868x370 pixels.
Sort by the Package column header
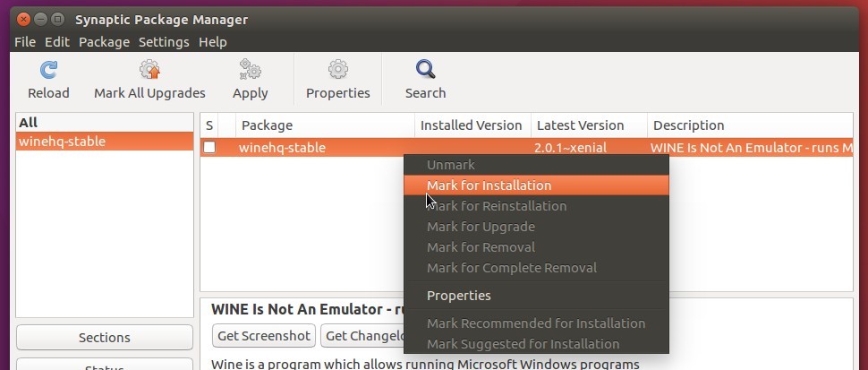(x=325, y=125)
